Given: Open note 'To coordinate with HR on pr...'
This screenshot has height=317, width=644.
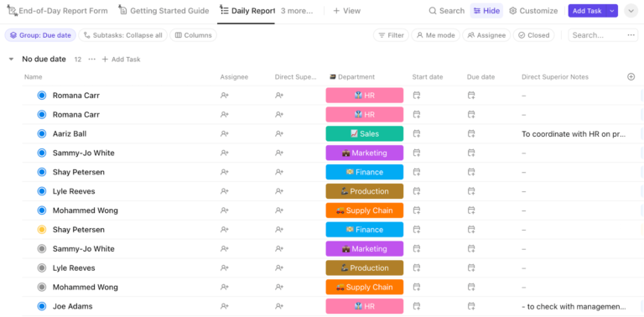Looking at the screenshot, I should 574,133.
